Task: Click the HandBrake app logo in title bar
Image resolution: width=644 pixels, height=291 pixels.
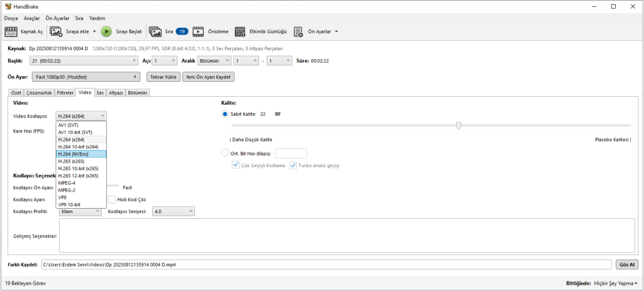Action: click(x=8, y=6)
